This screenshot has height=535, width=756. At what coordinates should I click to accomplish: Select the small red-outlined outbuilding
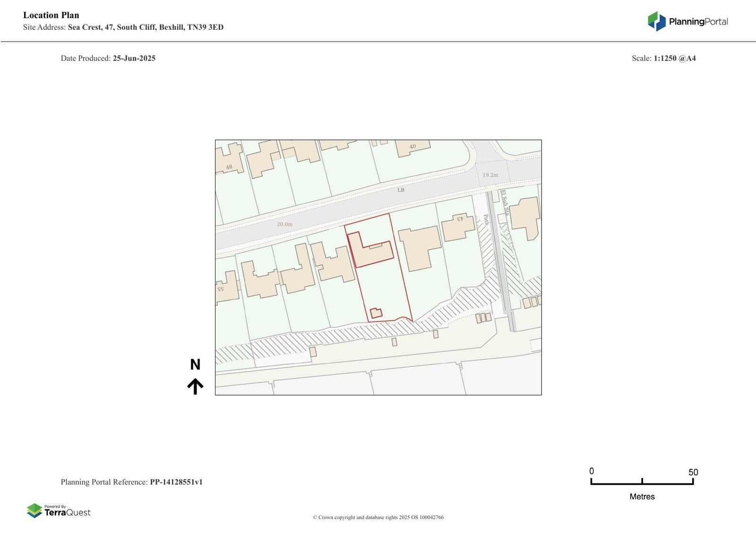[x=376, y=313]
